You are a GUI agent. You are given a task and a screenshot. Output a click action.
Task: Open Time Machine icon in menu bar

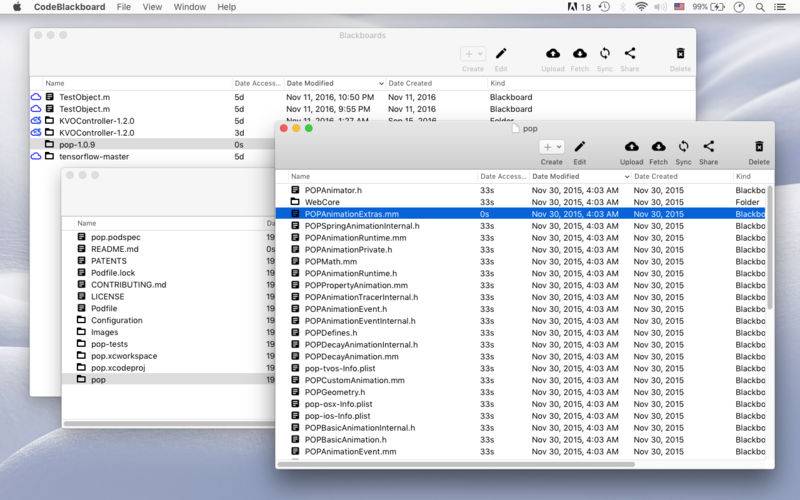click(604, 7)
